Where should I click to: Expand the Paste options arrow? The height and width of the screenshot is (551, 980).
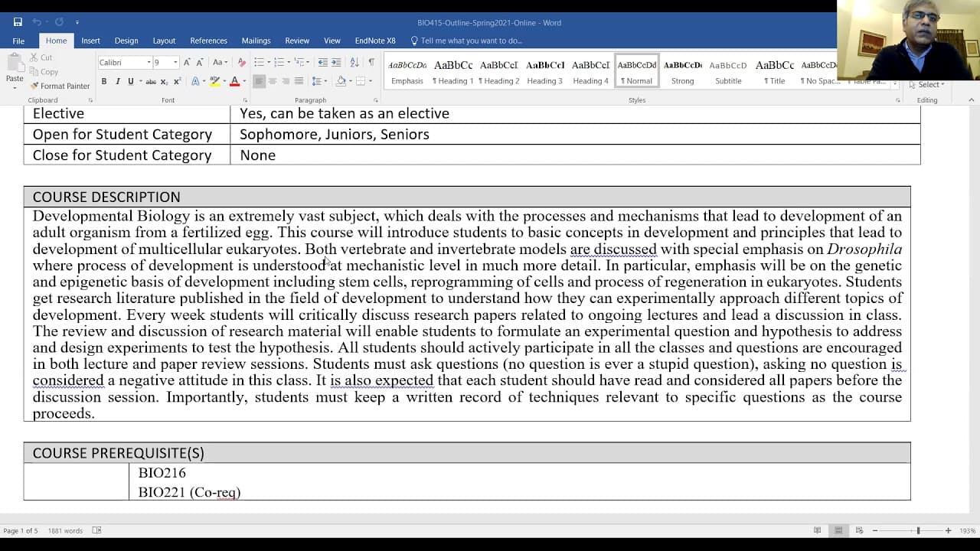(x=15, y=88)
